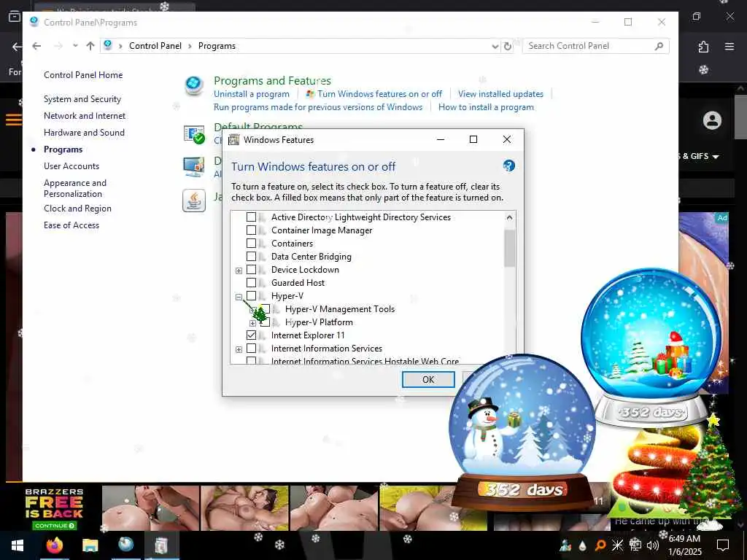
Task: Click the features list scrollbar thumb
Action: [509, 248]
